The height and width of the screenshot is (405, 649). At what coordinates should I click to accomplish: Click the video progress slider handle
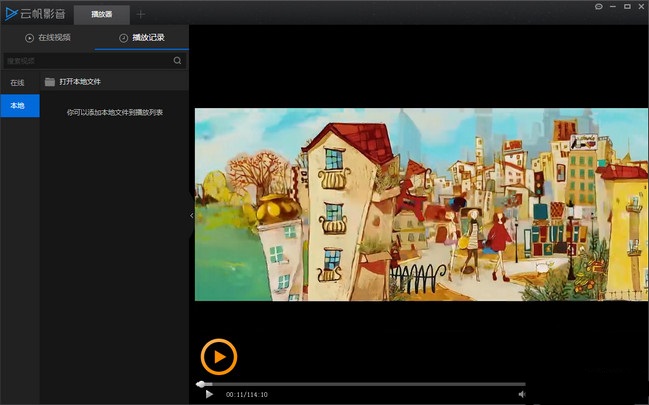pyautogui.click(x=201, y=384)
